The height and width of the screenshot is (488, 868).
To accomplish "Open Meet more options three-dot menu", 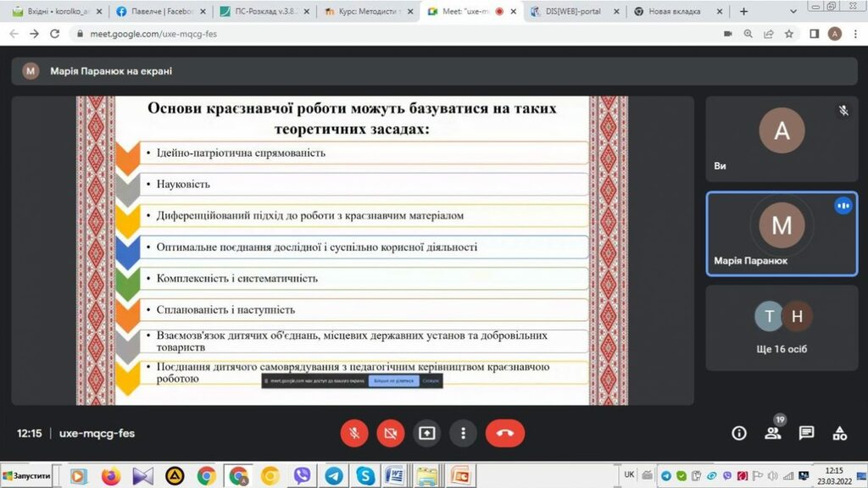I will [x=463, y=433].
